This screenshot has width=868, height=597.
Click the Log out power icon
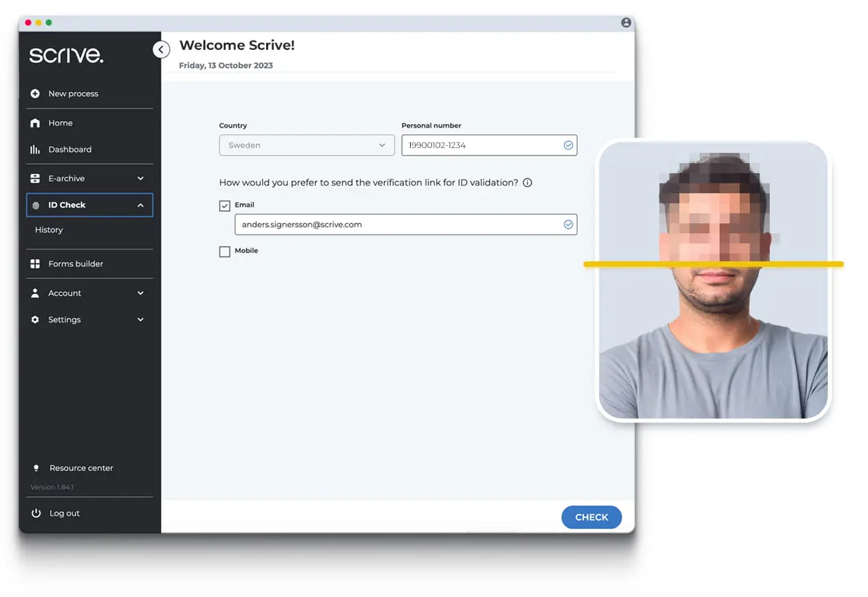(x=36, y=512)
